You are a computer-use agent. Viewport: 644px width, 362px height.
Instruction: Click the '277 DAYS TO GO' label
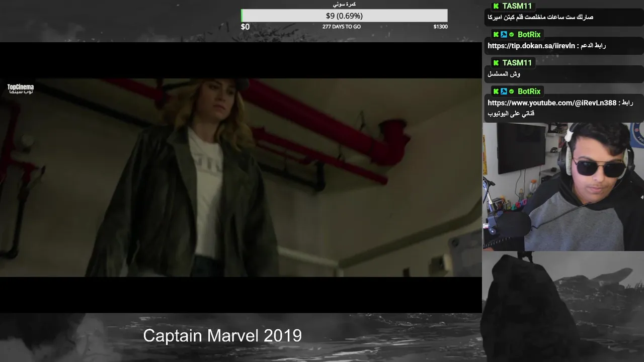(342, 27)
